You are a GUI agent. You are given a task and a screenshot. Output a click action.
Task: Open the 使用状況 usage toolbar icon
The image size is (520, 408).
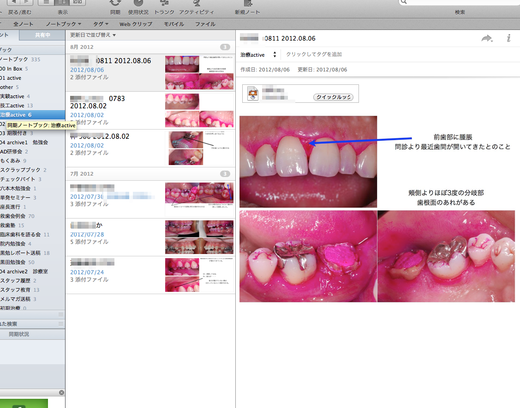point(138,3)
